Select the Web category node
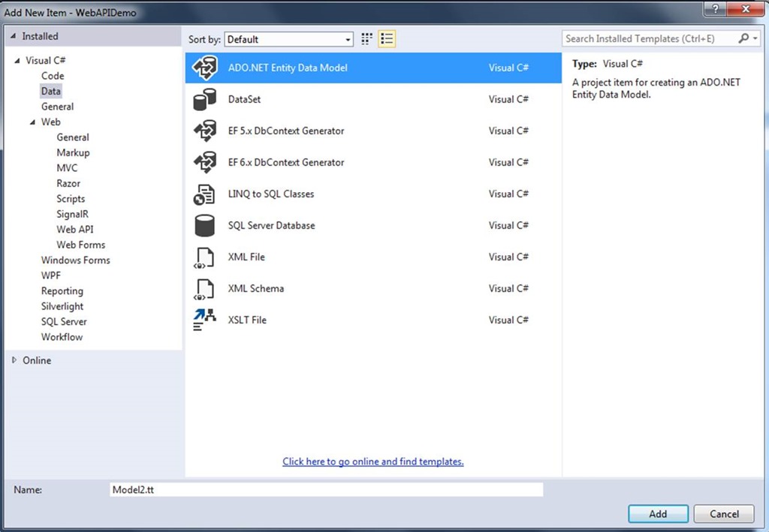This screenshot has height=532, width=769. (x=51, y=122)
